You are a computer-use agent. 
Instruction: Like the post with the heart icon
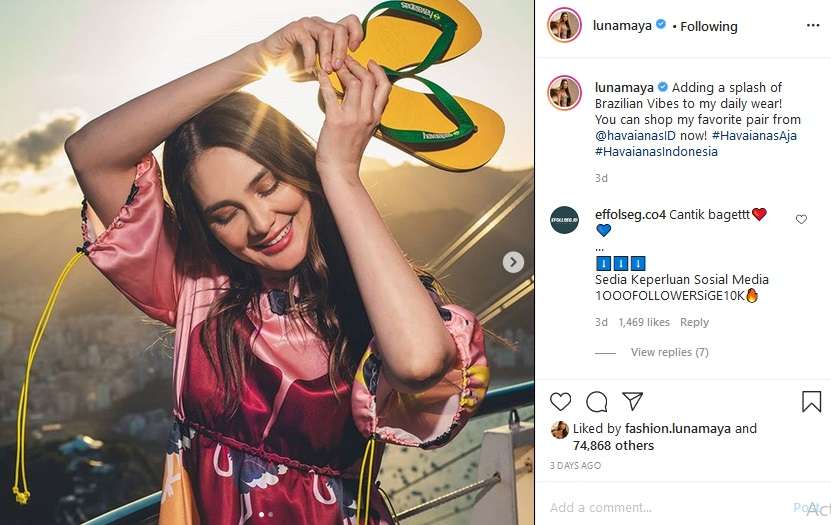click(561, 401)
